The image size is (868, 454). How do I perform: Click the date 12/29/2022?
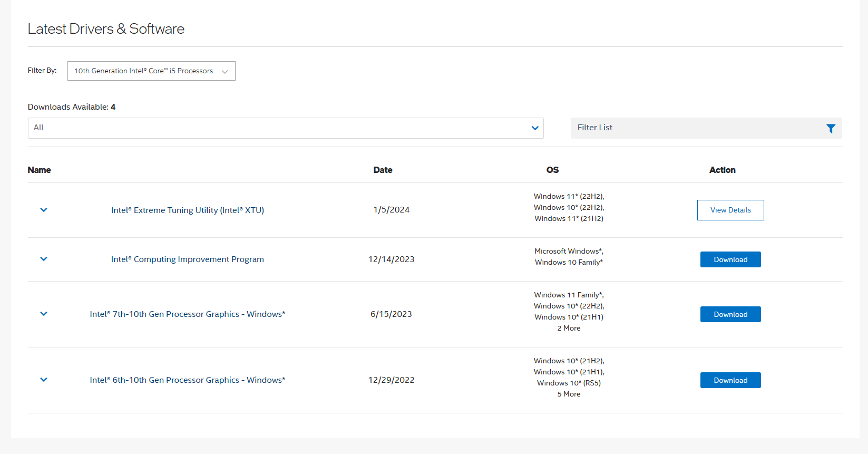point(392,380)
